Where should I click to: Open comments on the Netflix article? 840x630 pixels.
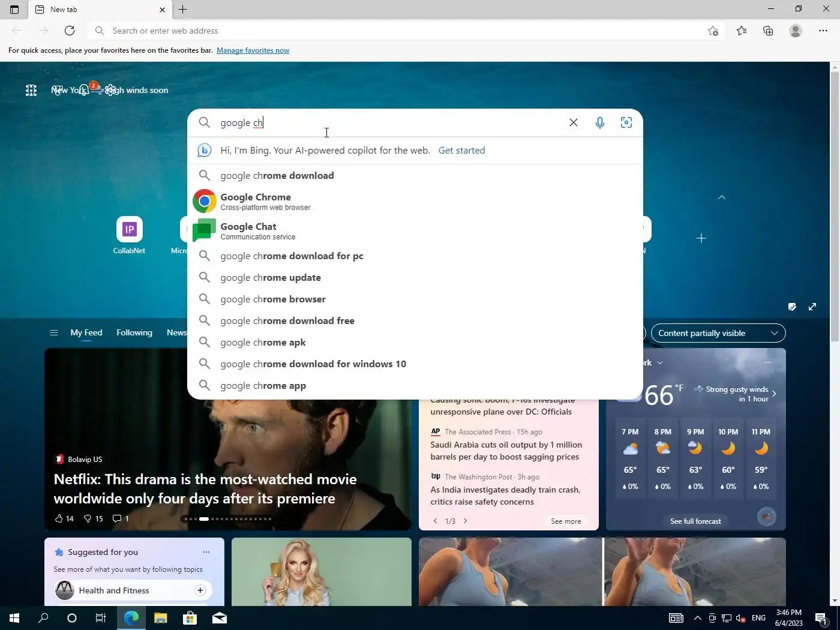click(121, 518)
